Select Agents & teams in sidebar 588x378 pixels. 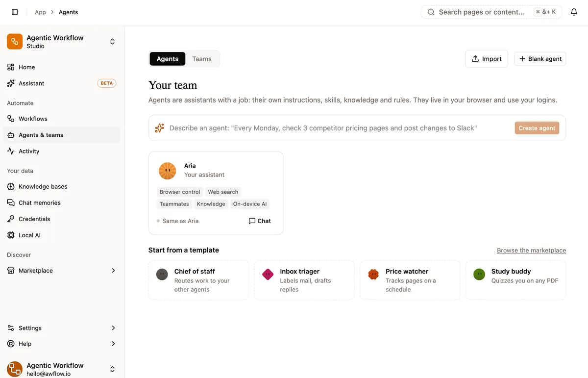[x=62, y=135]
